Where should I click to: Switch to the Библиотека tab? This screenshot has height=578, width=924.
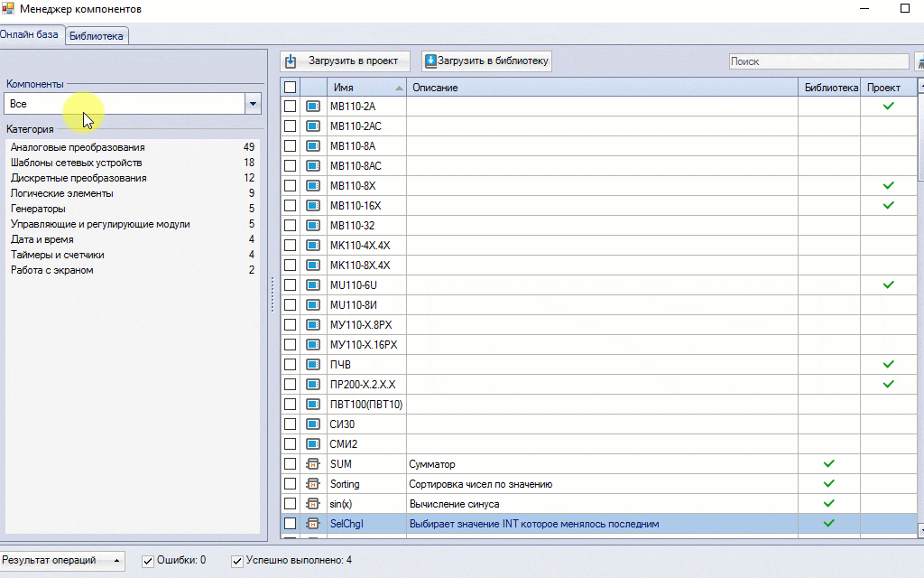pyautogui.click(x=97, y=36)
